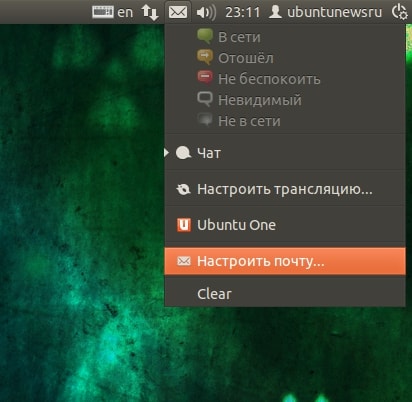
Task: Set status to 'Не в сети'
Action: pyautogui.click(x=285, y=121)
